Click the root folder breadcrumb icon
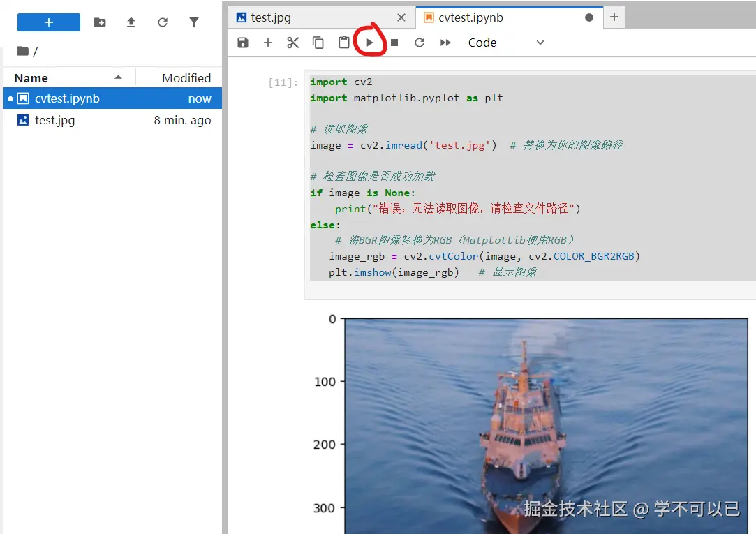Image resolution: width=756 pixels, height=534 pixels. pyautogui.click(x=22, y=50)
